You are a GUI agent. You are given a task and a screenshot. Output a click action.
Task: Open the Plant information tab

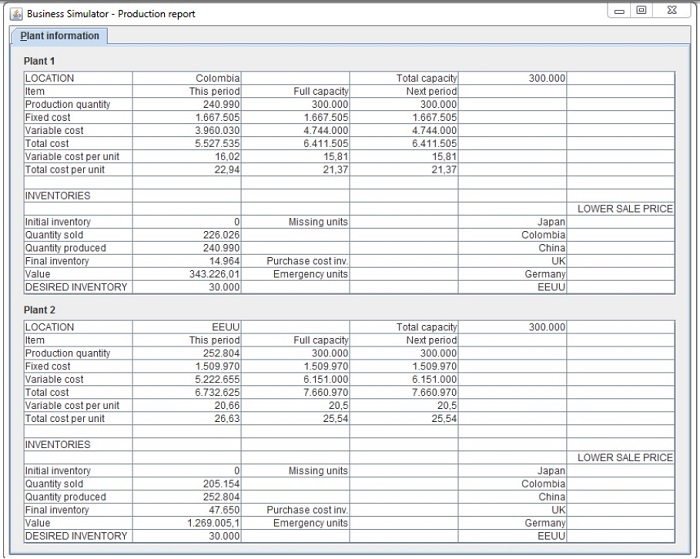point(60,36)
